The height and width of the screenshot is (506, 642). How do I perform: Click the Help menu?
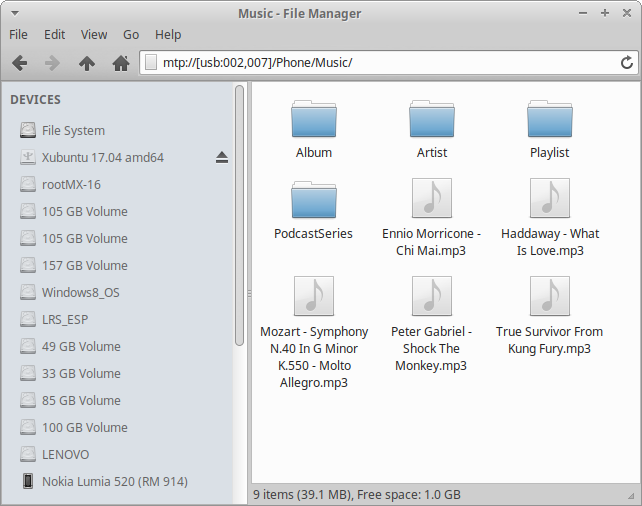click(168, 34)
